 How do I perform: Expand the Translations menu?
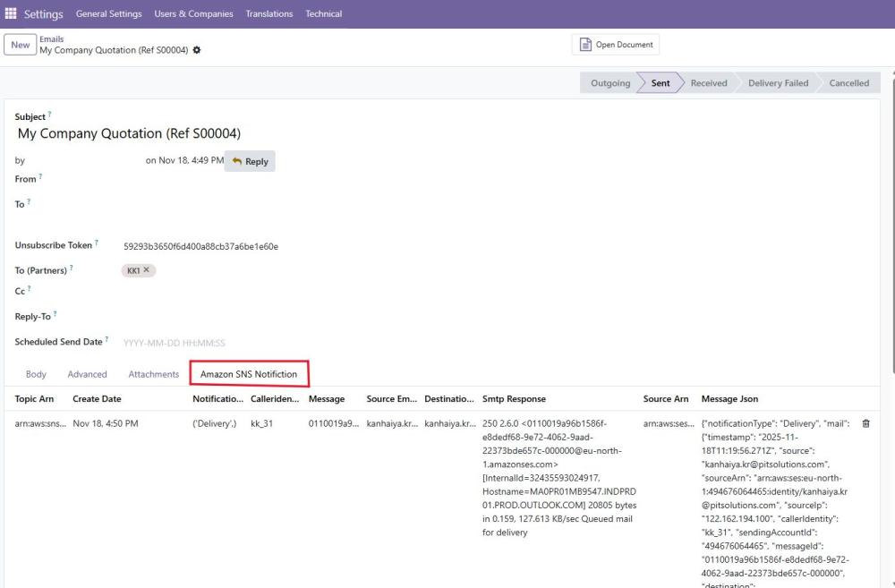point(268,13)
